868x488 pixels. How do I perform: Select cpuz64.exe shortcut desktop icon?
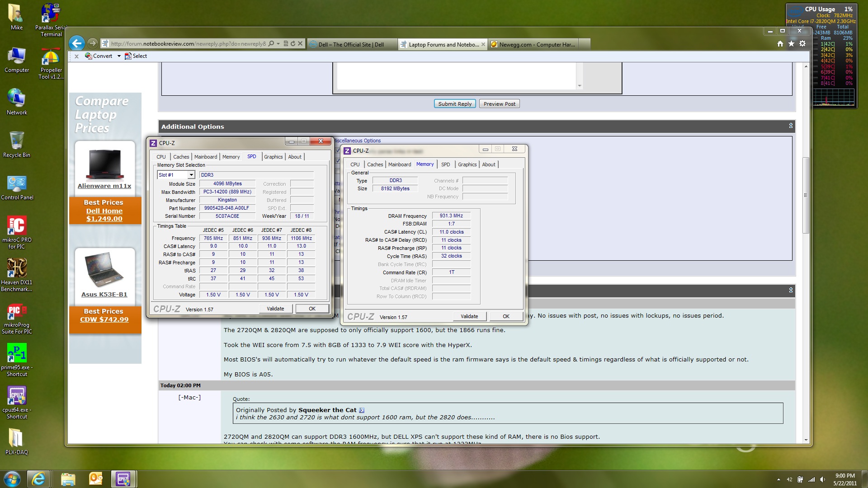(x=17, y=403)
